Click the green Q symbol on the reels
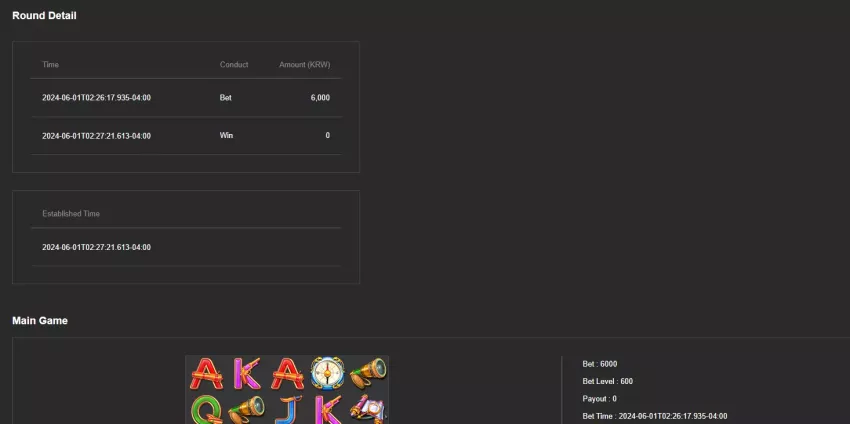 coord(207,410)
